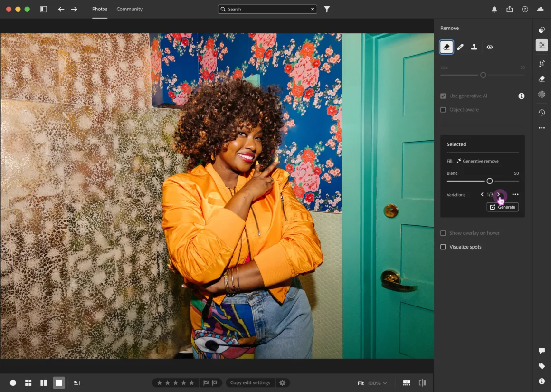Open the notifications bell
Image resolution: width=551 pixels, height=392 pixels.
coord(494,10)
